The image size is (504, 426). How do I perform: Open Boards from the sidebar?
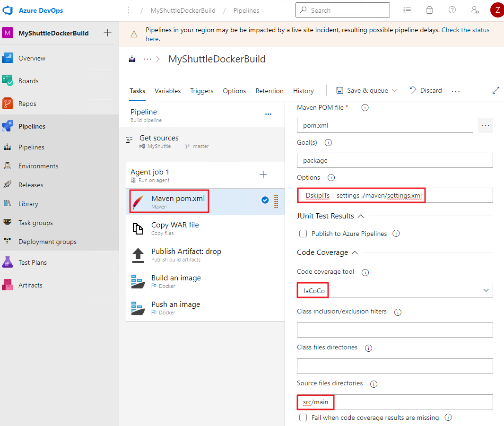[x=28, y=81]
